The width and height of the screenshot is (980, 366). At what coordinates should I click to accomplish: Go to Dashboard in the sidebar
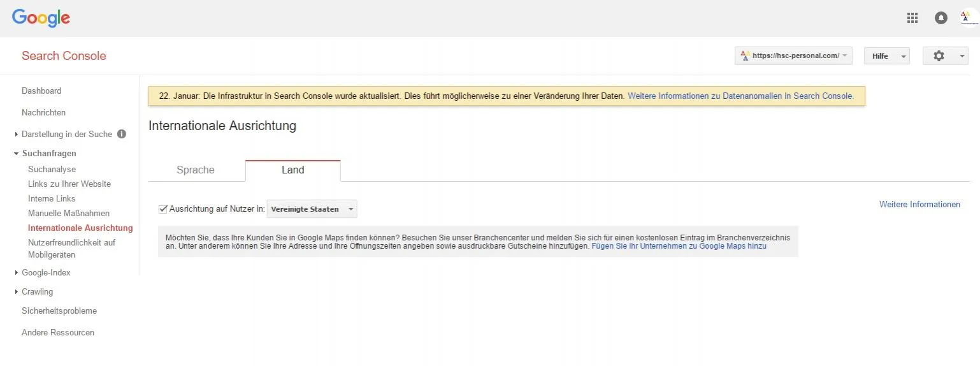41,91
